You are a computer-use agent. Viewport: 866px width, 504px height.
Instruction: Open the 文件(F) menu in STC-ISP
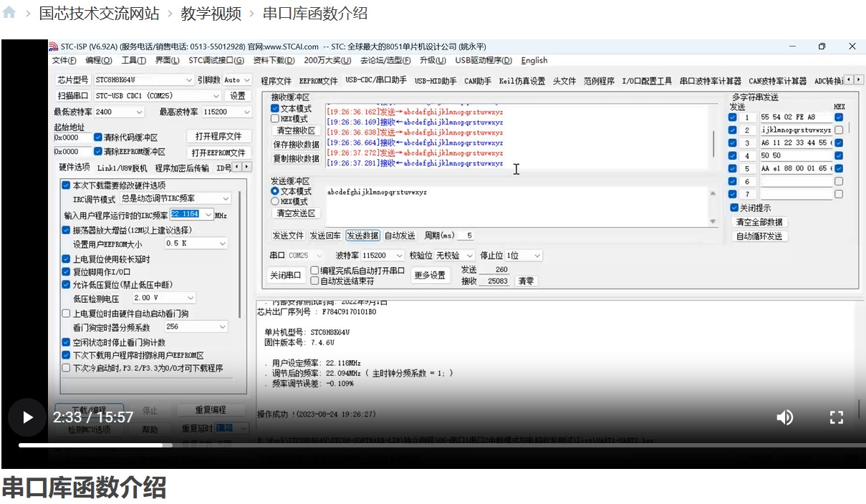pyautogui.click(x=64, y=60)
